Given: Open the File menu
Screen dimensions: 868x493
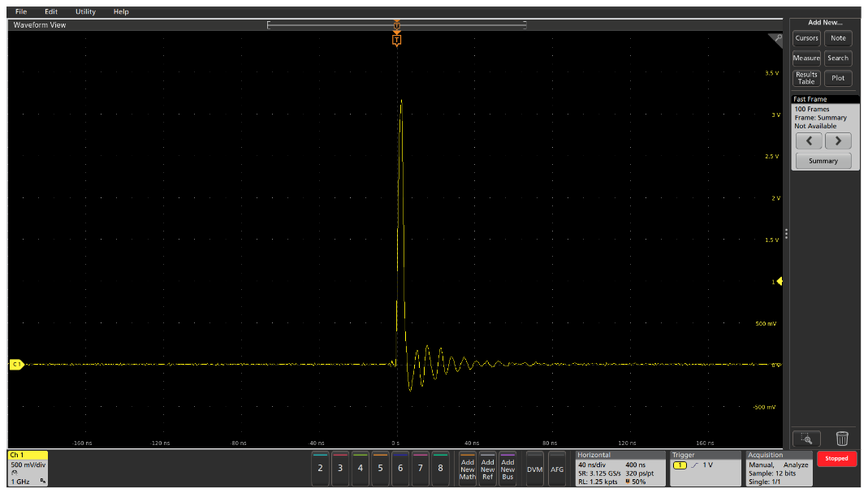Looking at the screenshot, I should coord(21,12).
